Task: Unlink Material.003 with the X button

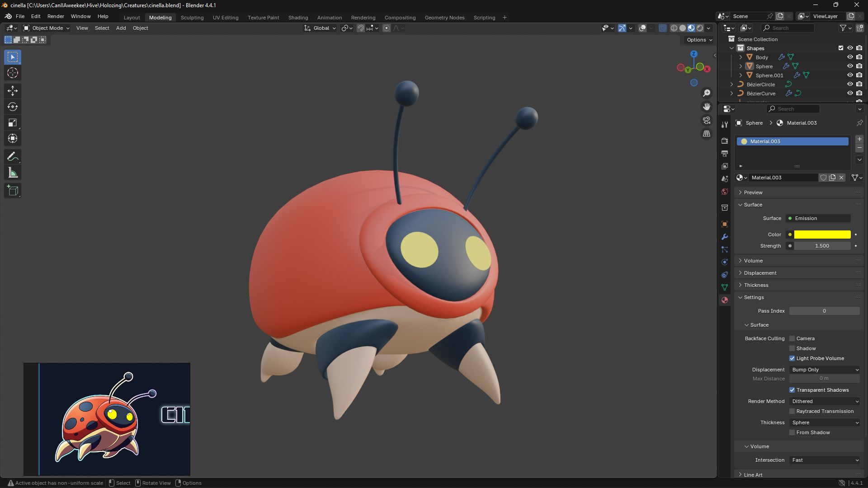Action: click(x=841, y=178)
